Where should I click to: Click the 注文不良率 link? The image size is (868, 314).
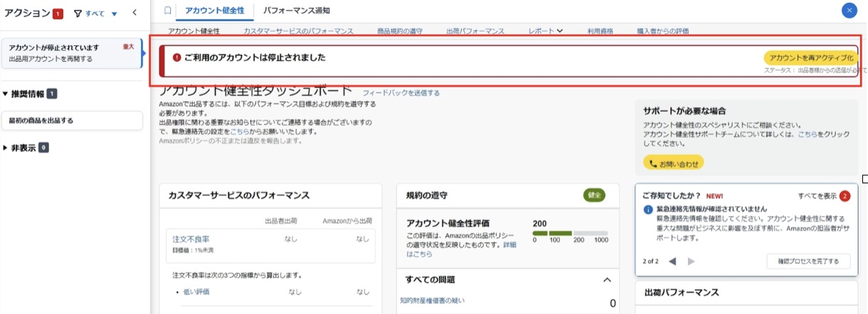(191, 239)
